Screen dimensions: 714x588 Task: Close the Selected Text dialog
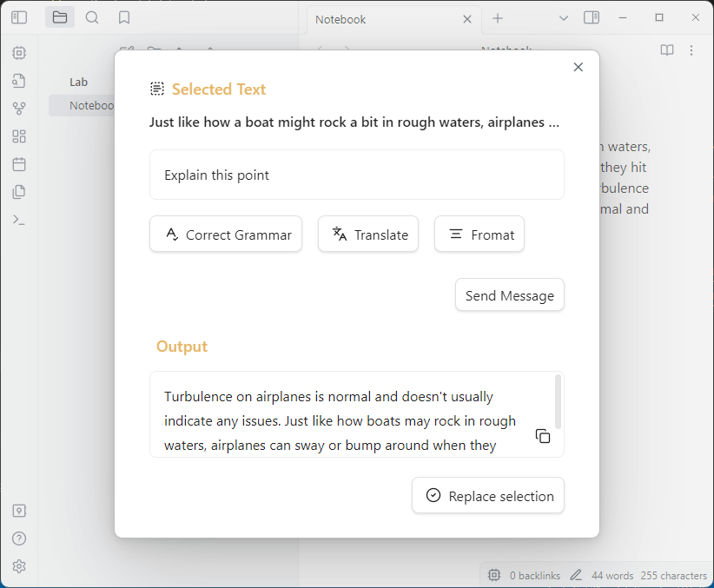coord(578,67)
